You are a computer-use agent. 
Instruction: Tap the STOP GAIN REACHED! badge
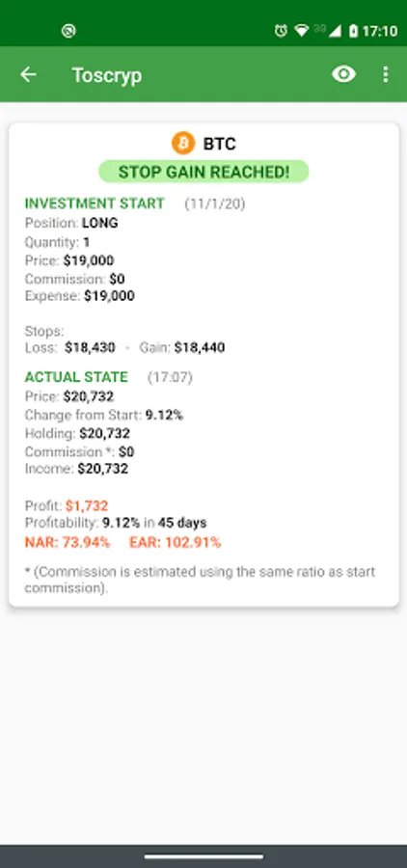tap(203, 172)
